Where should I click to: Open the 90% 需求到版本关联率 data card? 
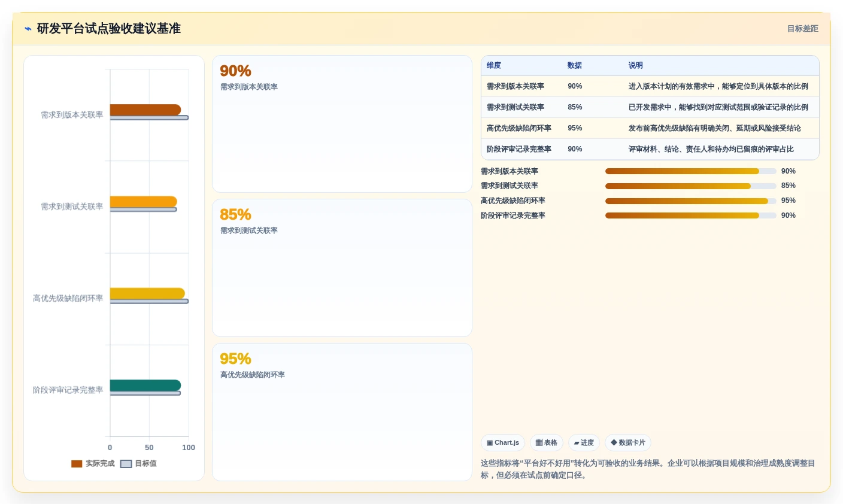click(342, 124)
